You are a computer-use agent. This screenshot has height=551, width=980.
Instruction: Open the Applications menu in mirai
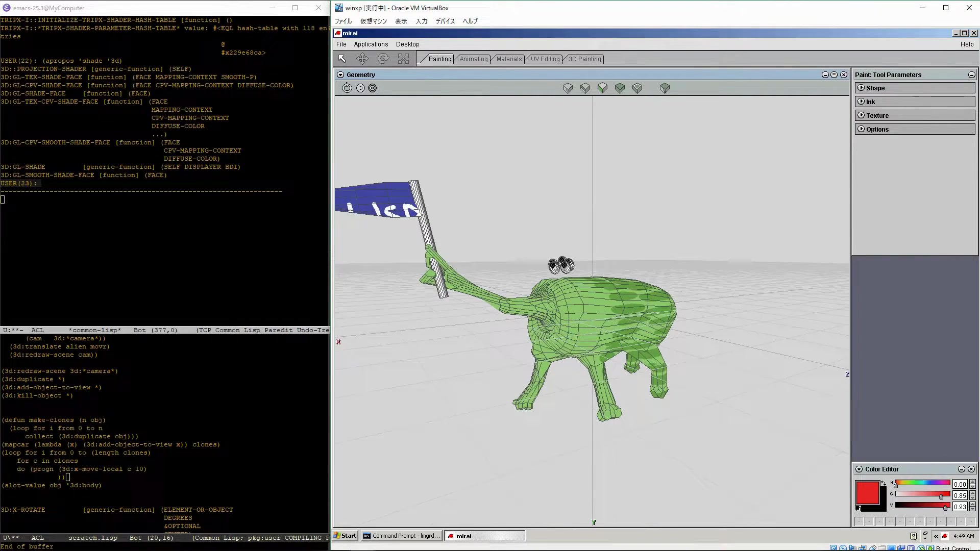click(x=371, y=44)
